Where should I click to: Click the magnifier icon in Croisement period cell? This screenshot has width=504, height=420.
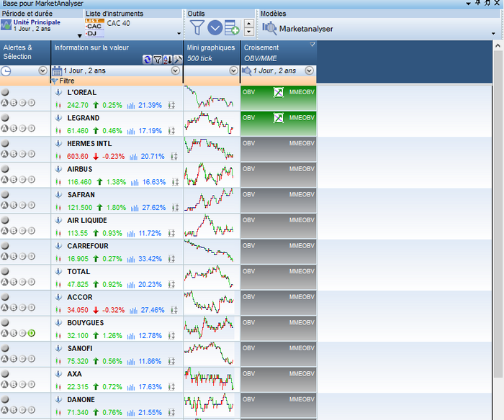click(246, 70)
